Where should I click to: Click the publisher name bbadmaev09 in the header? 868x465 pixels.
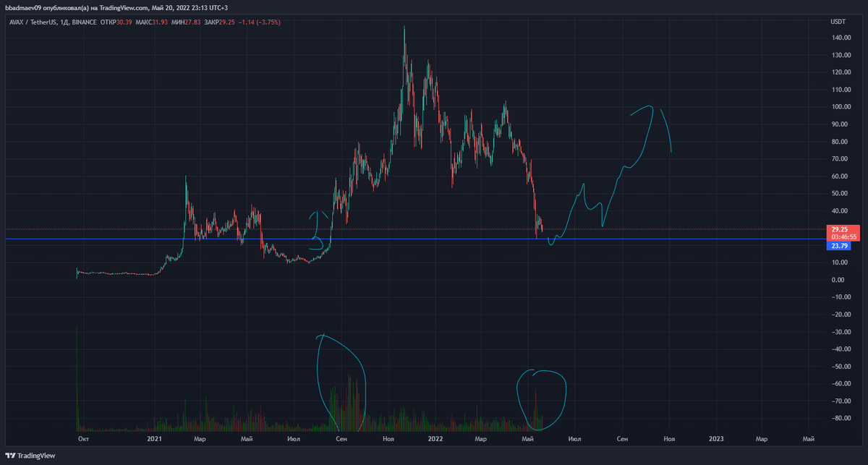pos(22,7)
